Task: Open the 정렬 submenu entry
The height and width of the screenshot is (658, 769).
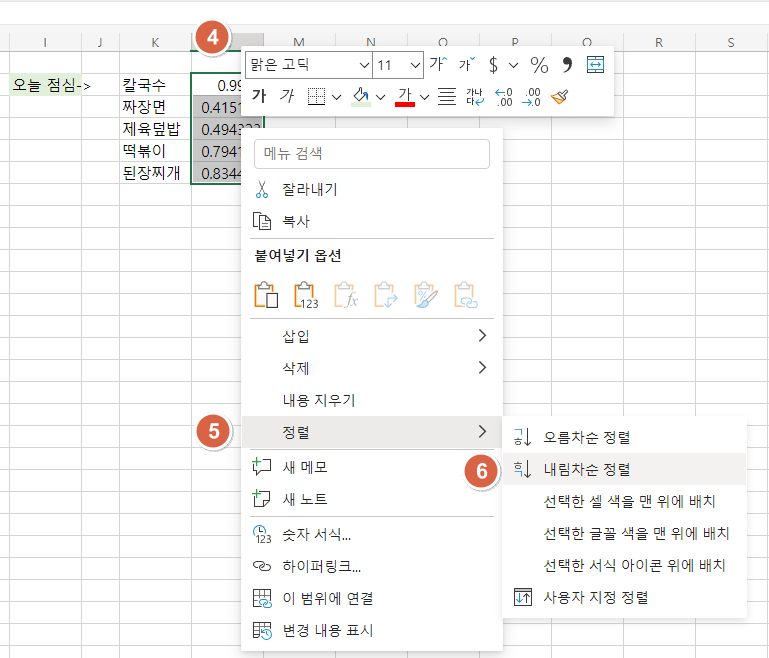Action: tap(372, 432)
